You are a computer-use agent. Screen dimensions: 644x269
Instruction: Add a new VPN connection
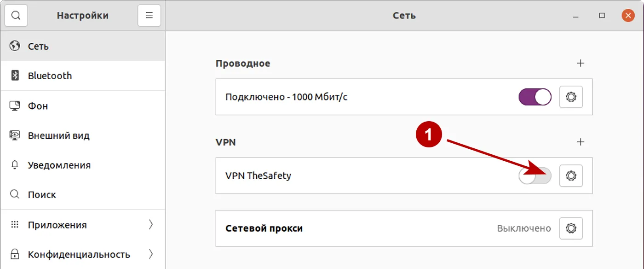[x=581, y=142]
